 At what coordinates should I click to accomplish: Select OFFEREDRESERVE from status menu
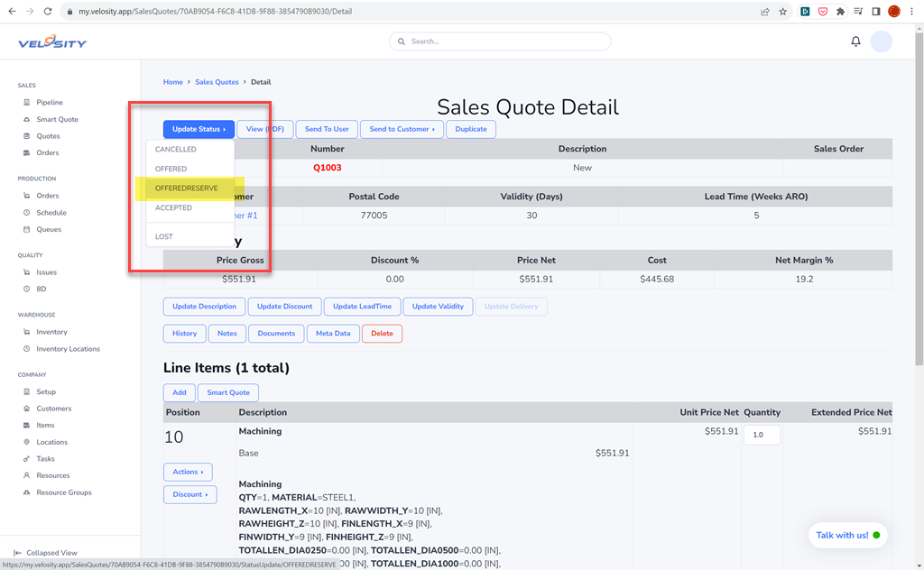pyautogui.click(x=186, y=188)
